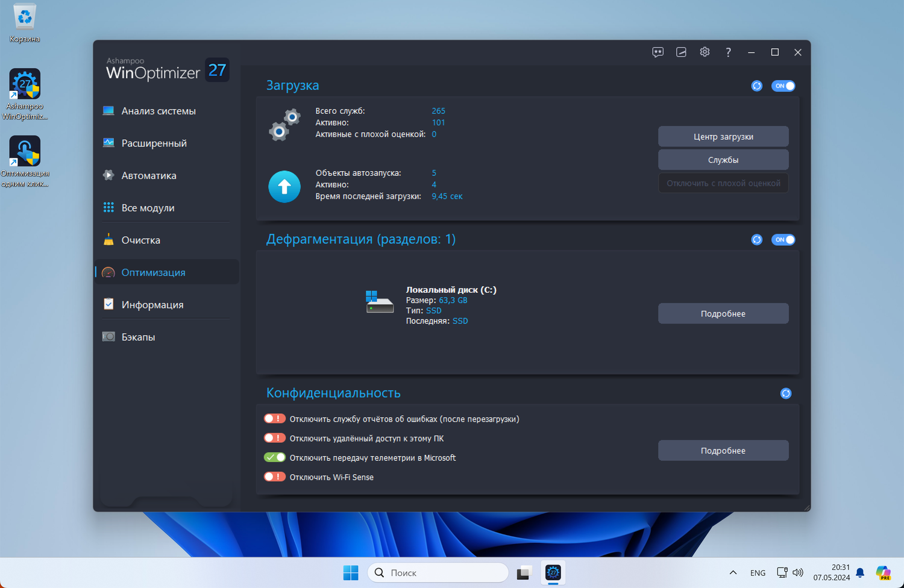
Task: Click the Службы button
Action: (x=723, y=160)
